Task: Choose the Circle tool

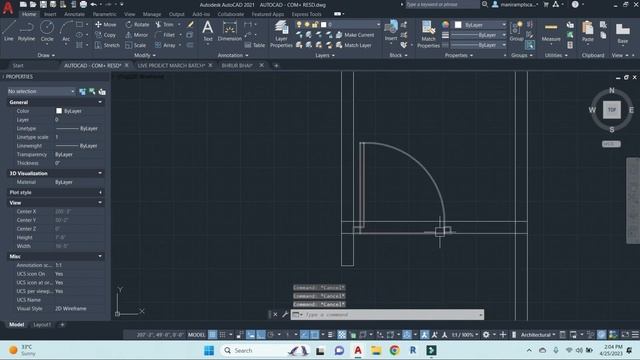Action: 47,31
